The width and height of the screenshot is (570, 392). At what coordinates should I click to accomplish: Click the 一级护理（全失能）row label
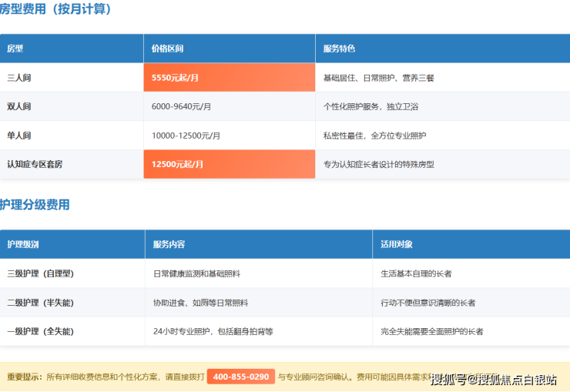[40, 331]
